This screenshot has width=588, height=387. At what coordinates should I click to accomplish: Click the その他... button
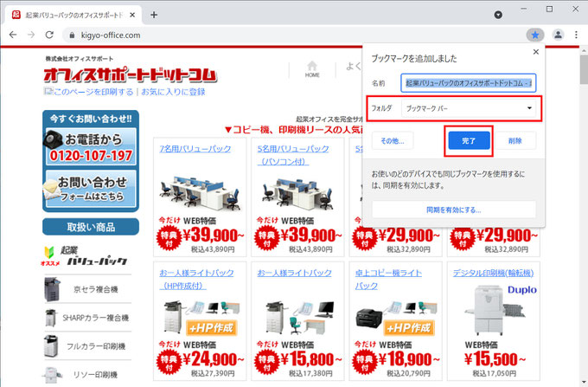pos(393,141)
